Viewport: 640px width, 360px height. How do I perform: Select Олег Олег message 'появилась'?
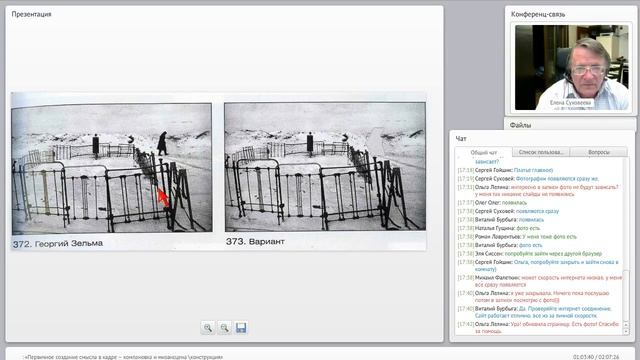point(492,202)
